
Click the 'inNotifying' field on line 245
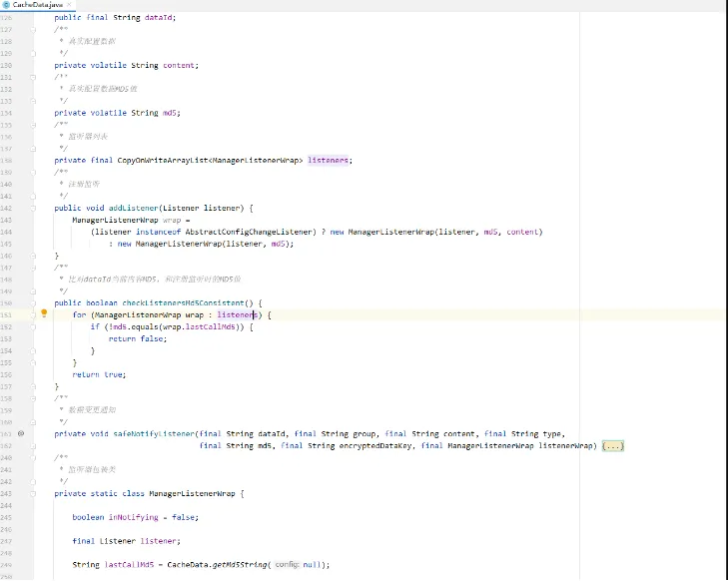click(x=133, y=517)
